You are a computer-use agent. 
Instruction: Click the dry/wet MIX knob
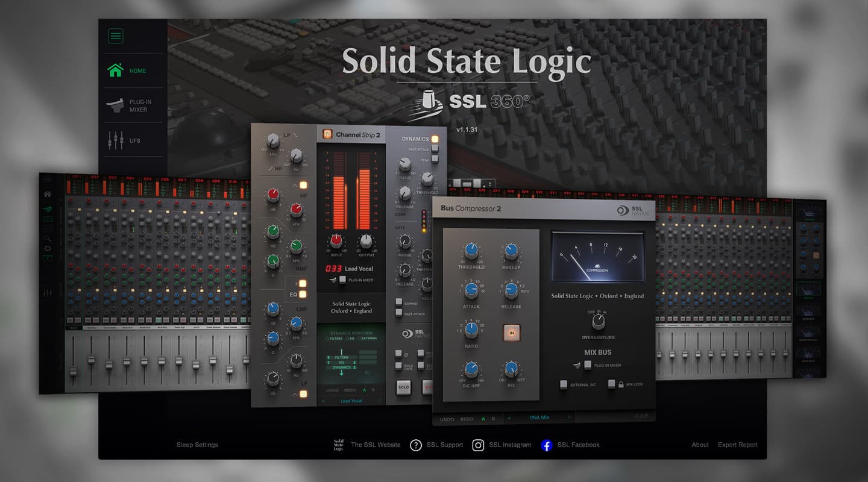(511, 369)
